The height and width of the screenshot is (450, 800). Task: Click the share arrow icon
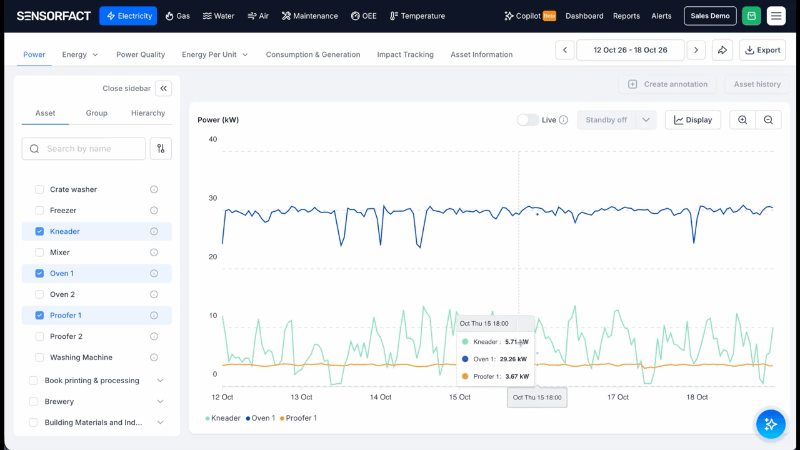pyautogui.click(x=722, y=50)
